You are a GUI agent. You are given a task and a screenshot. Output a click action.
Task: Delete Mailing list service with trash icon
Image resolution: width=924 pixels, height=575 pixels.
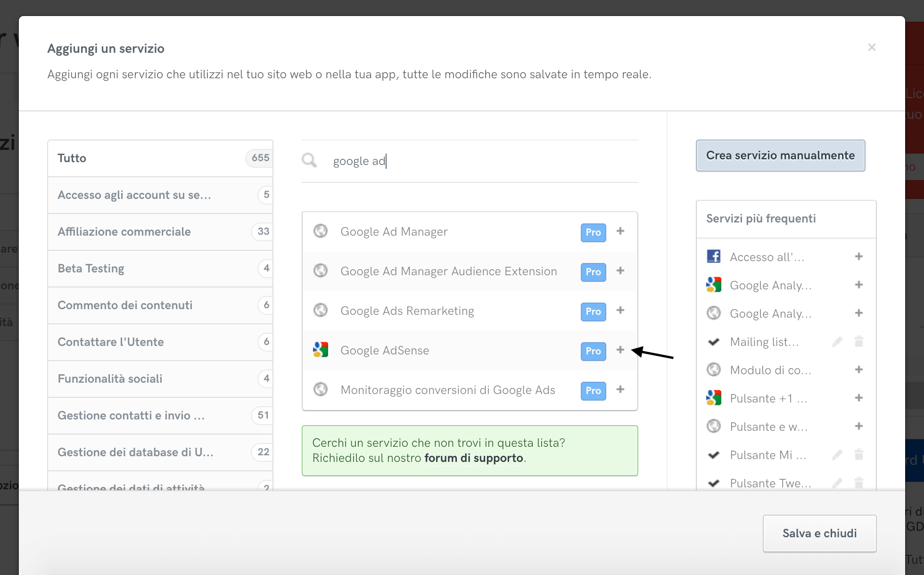pyautogui.click(x=859, y=342)
